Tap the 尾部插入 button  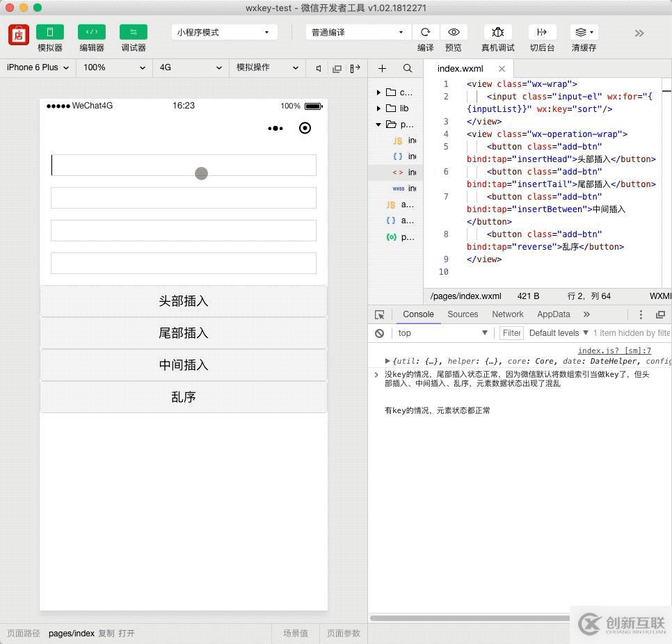click(184, 333)
